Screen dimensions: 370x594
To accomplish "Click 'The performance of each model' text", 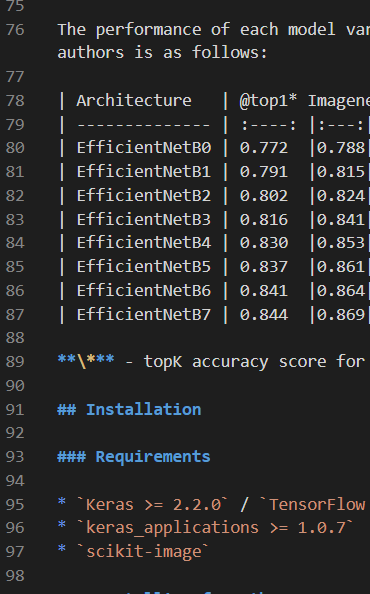I will 197,30.
